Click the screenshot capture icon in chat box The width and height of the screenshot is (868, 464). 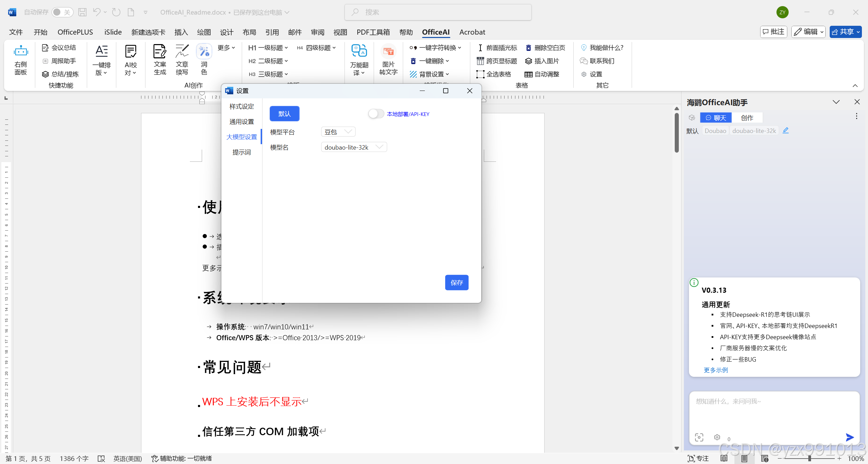tap(699, 437)
